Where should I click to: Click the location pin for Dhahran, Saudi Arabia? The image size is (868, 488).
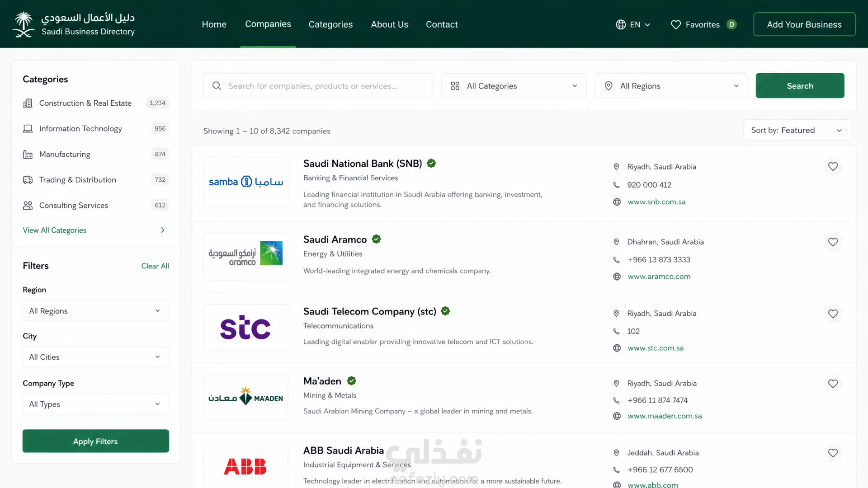616,242
